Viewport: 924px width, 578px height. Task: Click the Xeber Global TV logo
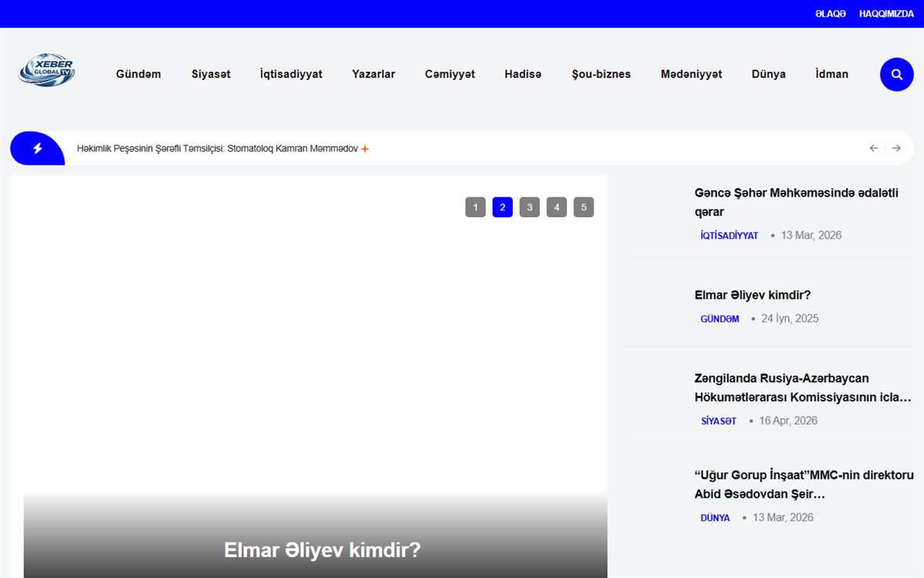(46, 70)
